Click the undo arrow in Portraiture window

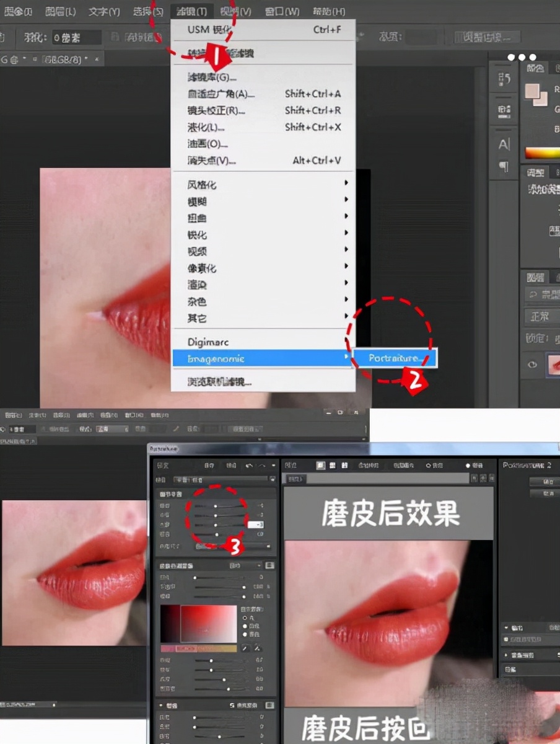pyautogui.click(x=249, y=465)
